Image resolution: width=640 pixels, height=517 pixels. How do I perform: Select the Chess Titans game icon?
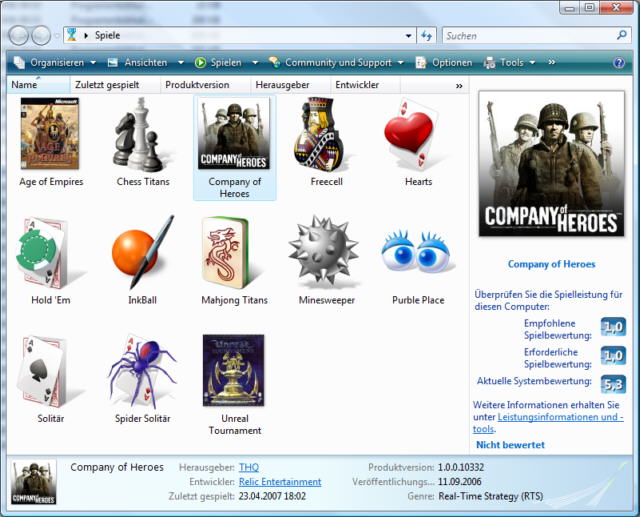tap(141, 133)
